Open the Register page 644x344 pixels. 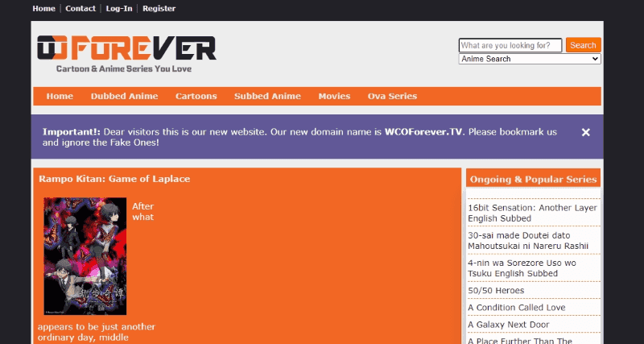[x=159, y=9]
